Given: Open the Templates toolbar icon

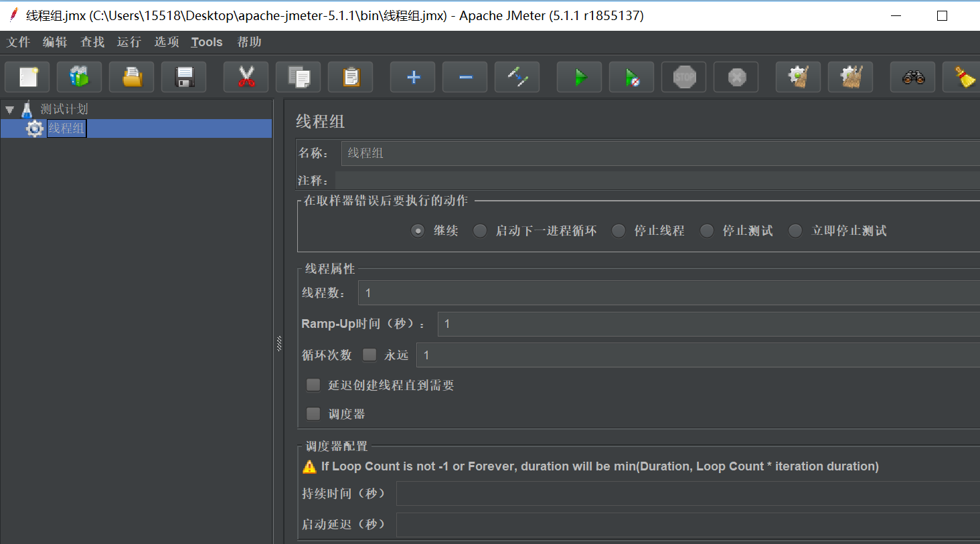Looking at the screenshot, I should (80, 78).
